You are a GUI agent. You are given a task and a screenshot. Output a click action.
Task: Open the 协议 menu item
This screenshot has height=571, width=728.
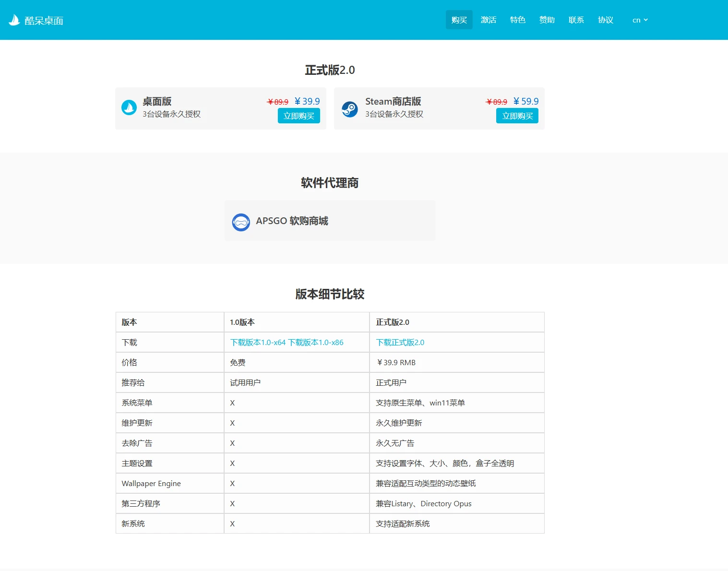pos(606,20)
